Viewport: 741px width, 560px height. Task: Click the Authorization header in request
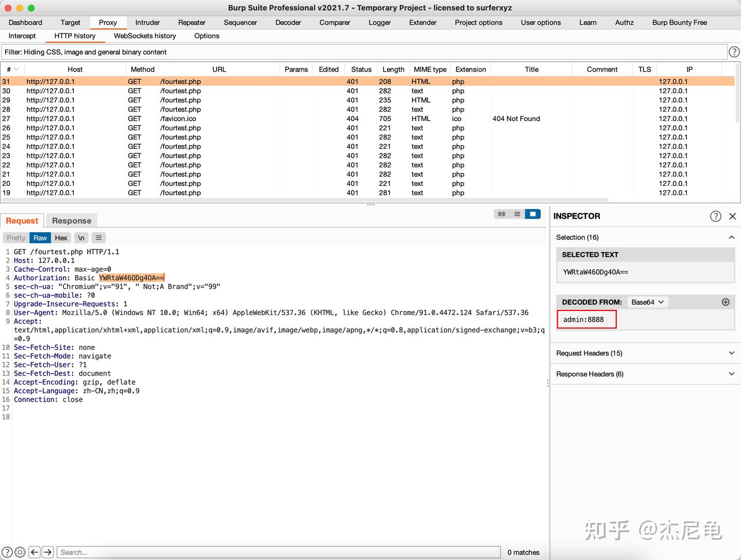89,278
